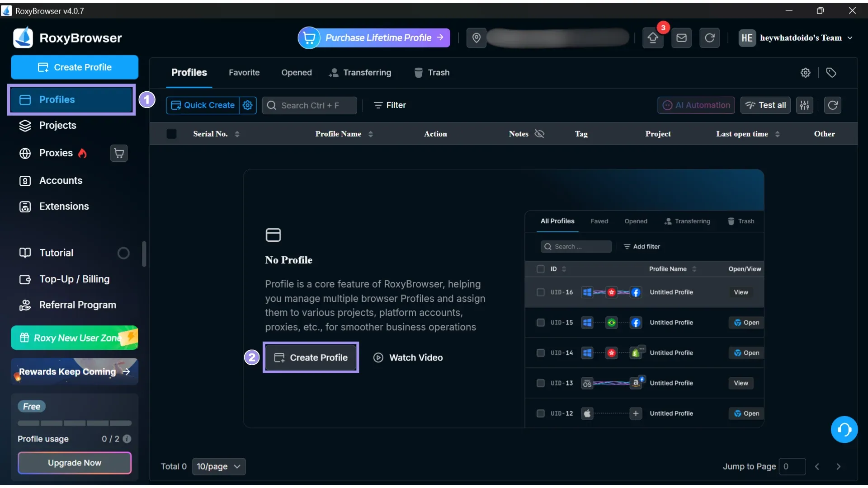Switch to the Opened tab
The height and width of the screenshot is (488, 868).
coord(297,73)
